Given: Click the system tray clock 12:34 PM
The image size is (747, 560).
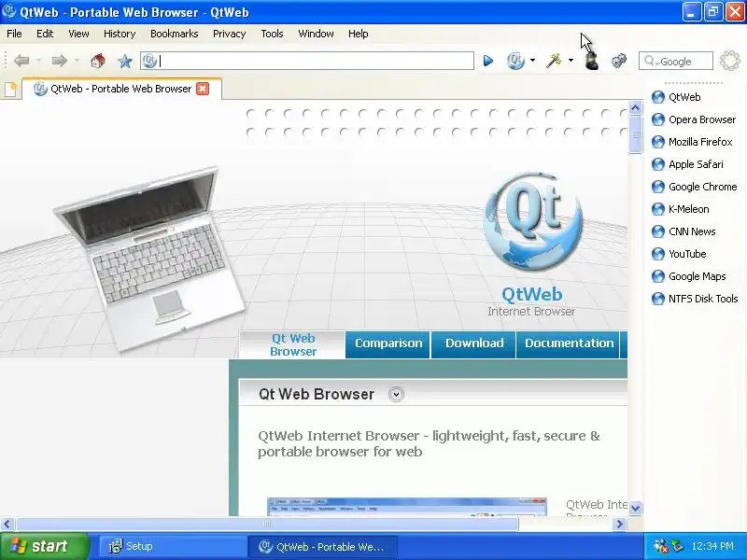Looking at the screenshot, I should [712, 546].
